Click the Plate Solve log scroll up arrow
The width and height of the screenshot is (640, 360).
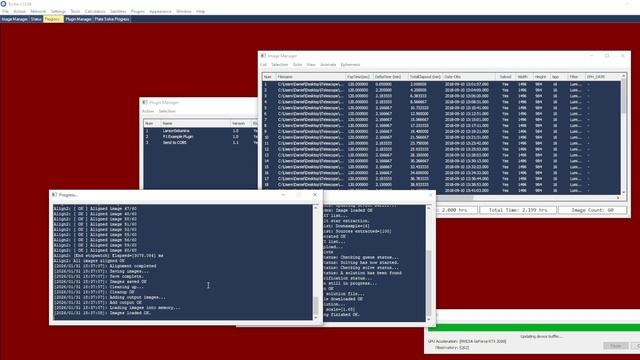click(x=429, y=208)
